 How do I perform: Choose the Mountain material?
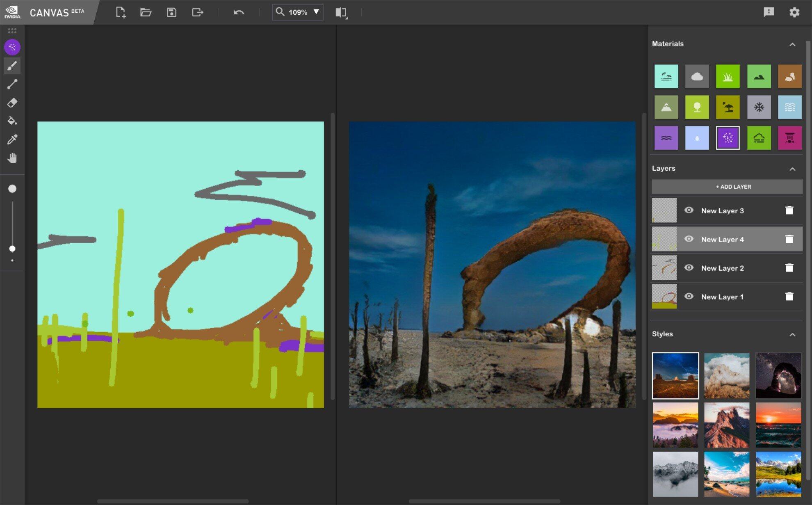click(x=666, y=107)
